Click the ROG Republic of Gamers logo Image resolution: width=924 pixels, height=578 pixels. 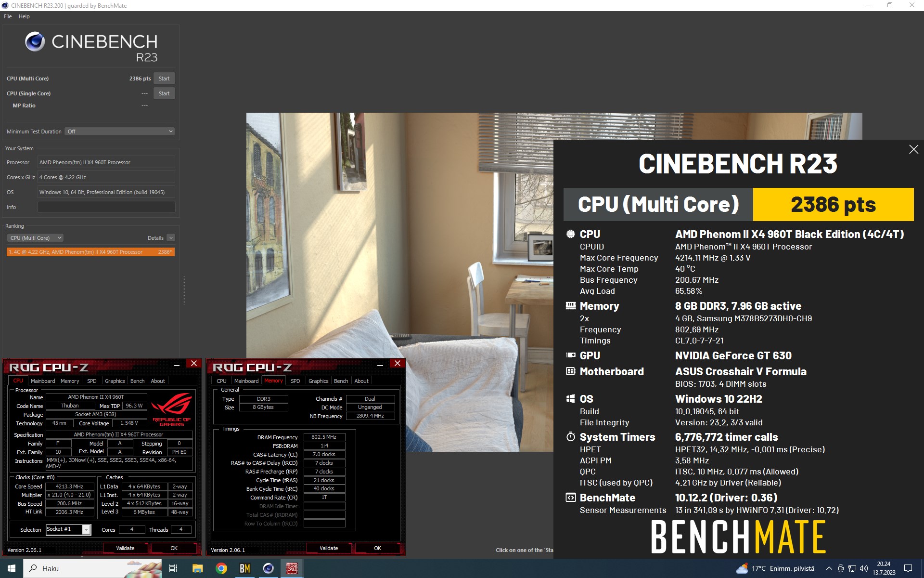pos(172,409)
